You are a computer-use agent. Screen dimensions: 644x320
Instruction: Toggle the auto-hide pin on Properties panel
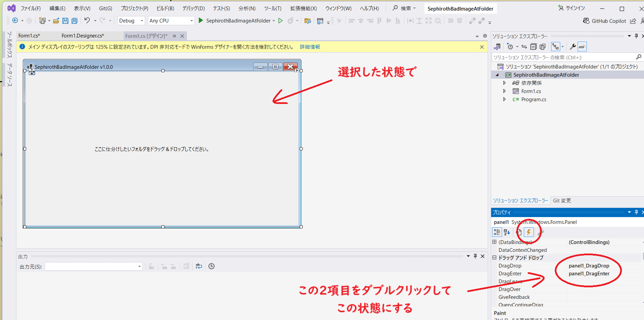pos(636,212)
